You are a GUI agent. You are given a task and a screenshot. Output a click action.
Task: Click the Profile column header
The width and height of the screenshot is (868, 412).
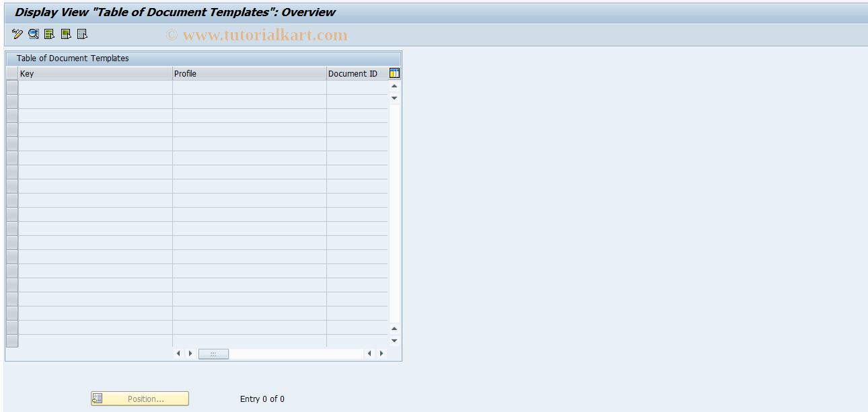point(250,74)
